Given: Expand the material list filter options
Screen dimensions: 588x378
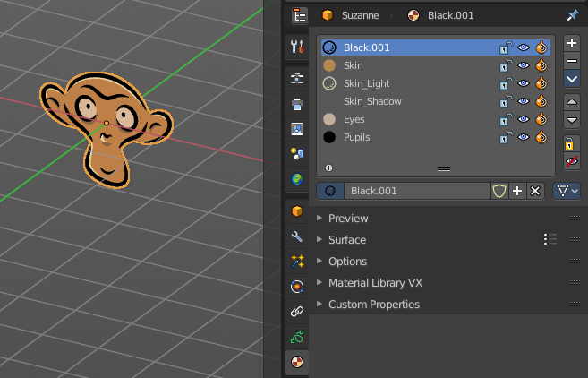Looking at the screenshot, I should tap(328, 168).
